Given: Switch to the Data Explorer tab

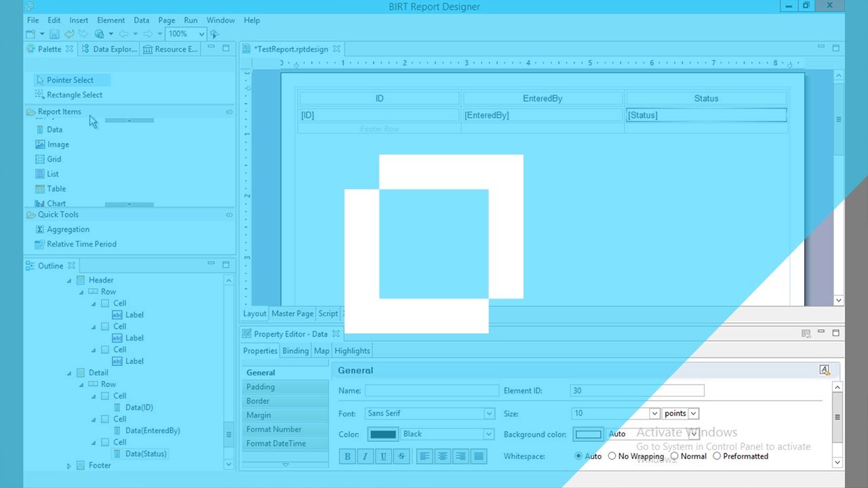Looking at the screenshot, I should 110,49.
